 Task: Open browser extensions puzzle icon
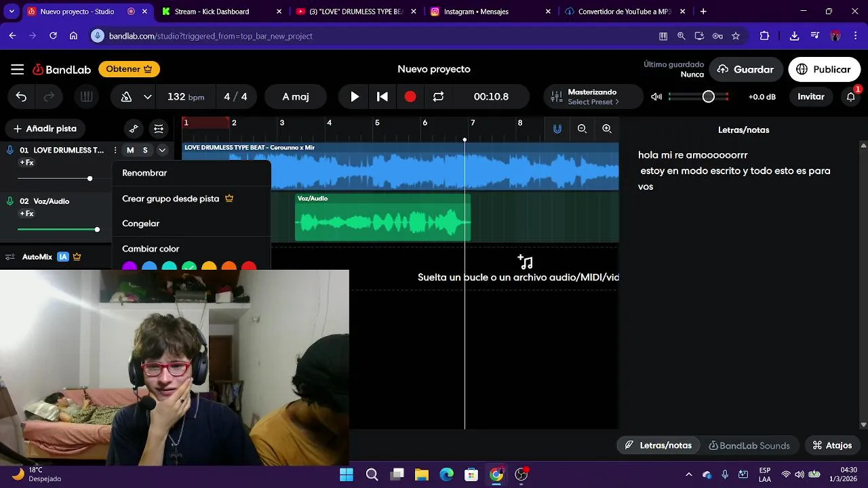pyautogui.click(x=764, y=36)
